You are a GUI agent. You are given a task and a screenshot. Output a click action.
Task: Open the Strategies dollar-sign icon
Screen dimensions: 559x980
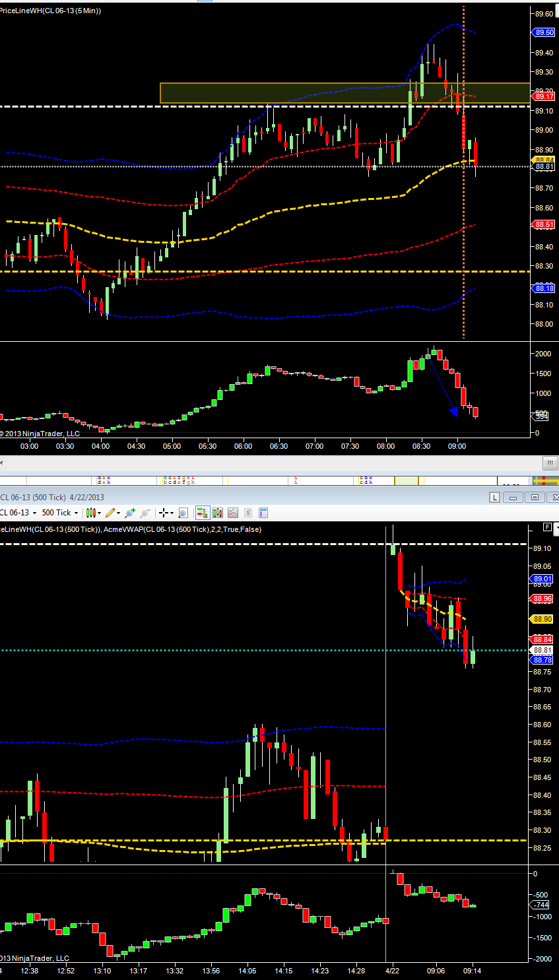[248, 513]
